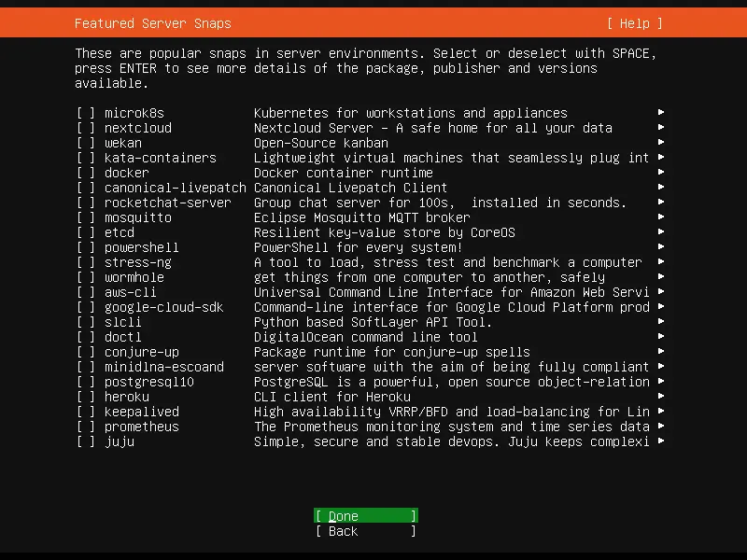The image size is (747, 560).
Task: Select 'Resilient key-value store by CoreOS' text
Action: click(x=385, y=232)
